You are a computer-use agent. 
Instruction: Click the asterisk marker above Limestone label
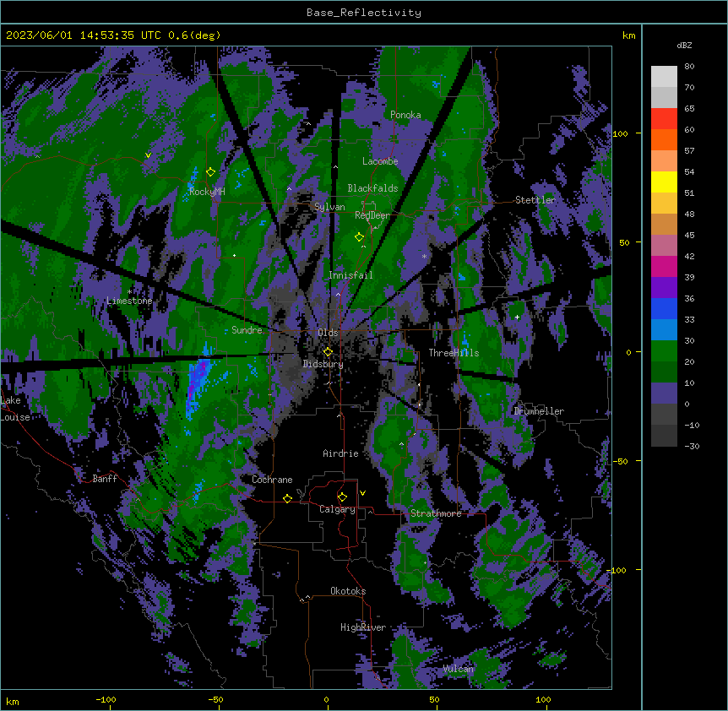(x=130, y=292)
